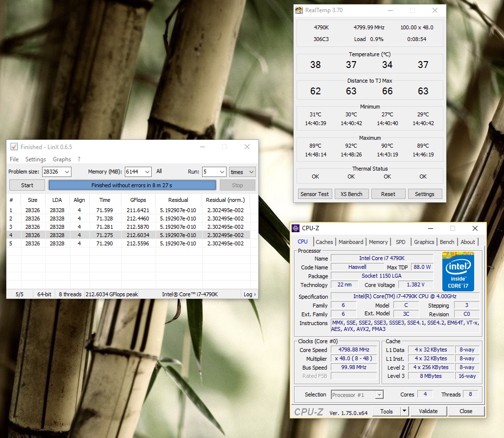Minimize the LinX window
This screenshot has height=438, width=504.
pyautogui.click(x=203, y=147)
